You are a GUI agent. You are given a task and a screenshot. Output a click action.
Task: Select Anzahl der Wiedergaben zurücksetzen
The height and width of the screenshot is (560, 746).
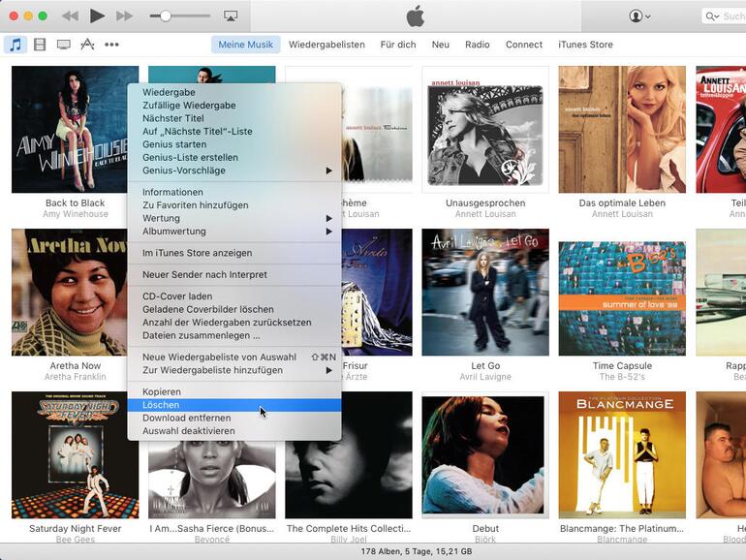(x=234, y=323)
